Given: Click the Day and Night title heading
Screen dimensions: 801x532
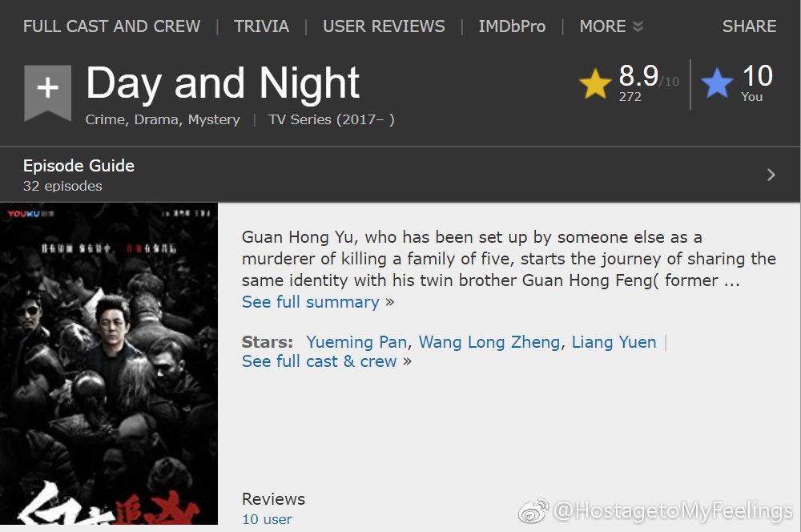Looking at the screenshot, I should (x=223, y=83).
